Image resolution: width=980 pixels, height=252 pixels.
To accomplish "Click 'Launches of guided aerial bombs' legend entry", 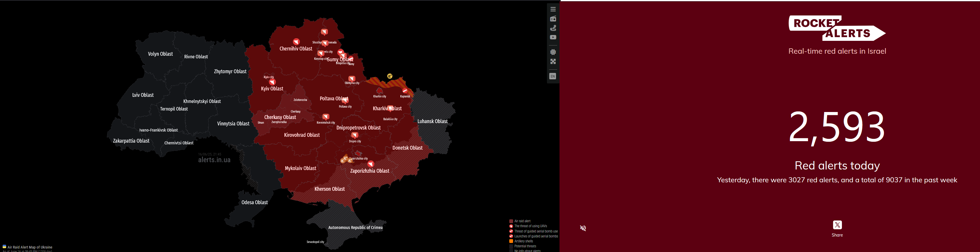I will coord(536,237).
